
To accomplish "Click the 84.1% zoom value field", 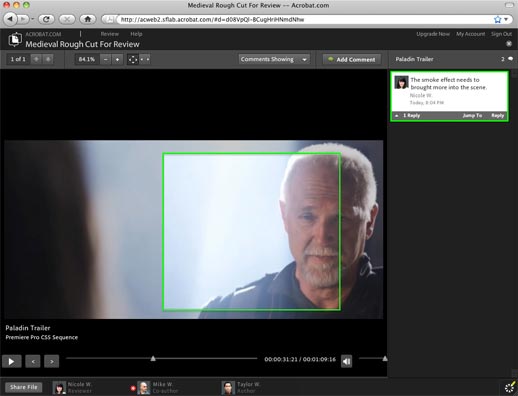I will [x=87, y=59].
